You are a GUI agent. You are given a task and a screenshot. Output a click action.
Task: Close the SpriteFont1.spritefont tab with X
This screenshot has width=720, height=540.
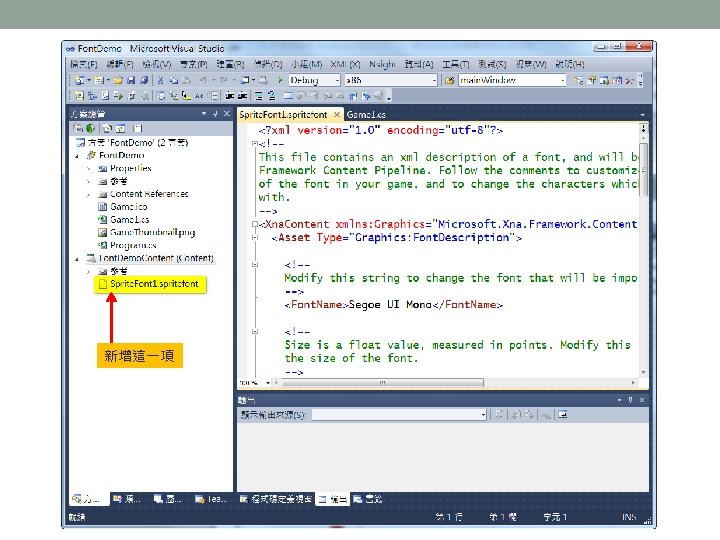(x=337, y=114)
